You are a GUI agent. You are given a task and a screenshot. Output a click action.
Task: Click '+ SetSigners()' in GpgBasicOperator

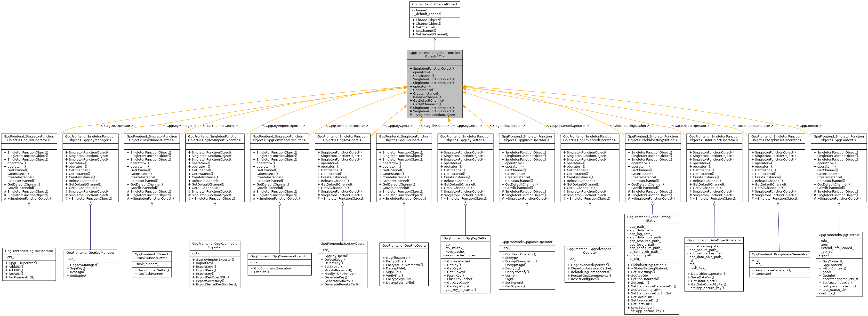(513, 283)
